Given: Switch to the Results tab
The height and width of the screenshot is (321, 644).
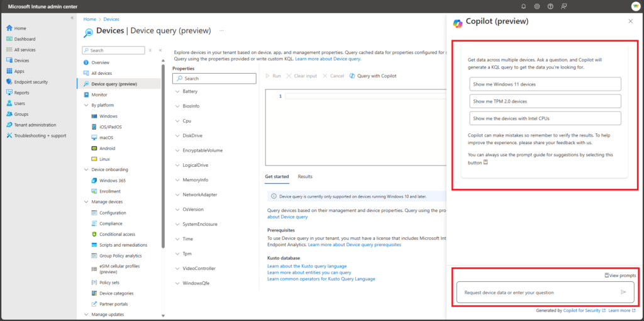Looking at the screenshot, I should tap(305, 177).
